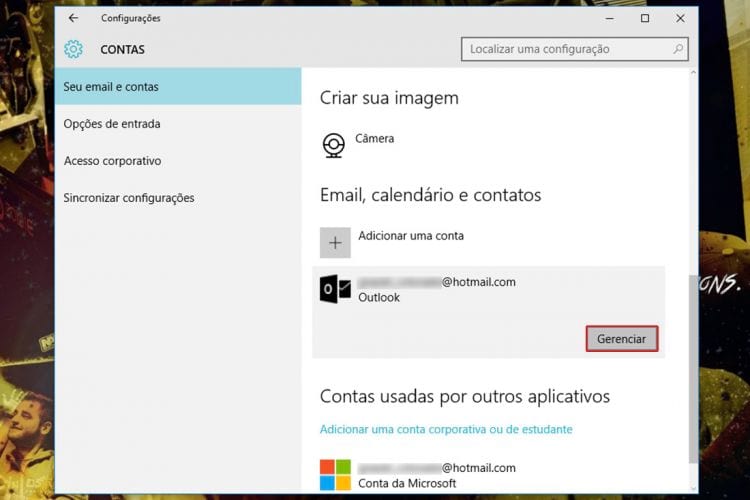Image resolution: width=750 pixels, height=500 pixels.
Task: Click the plus icon to add an account
Action: 335,243
